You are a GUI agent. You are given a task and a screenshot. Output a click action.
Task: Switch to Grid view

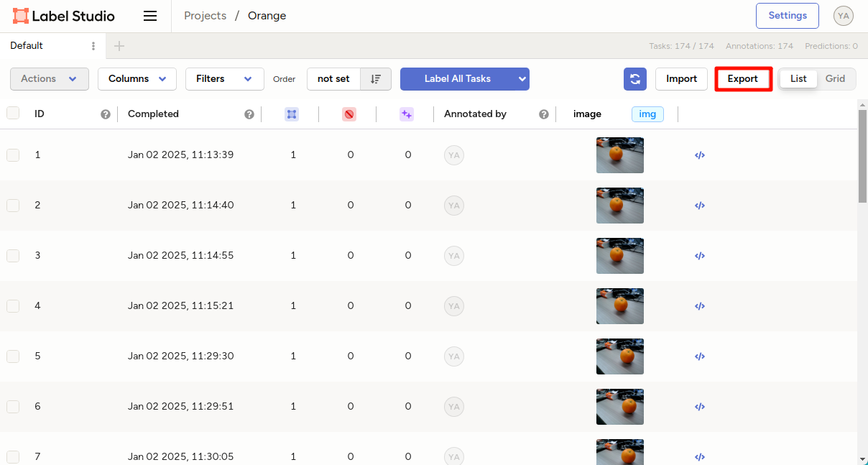(x=835, y=79)
